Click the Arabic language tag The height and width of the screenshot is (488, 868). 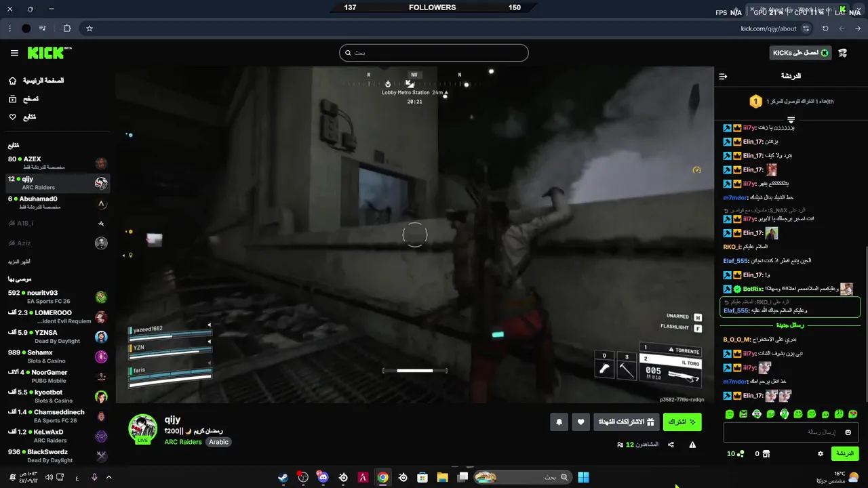tap(218, 442)
